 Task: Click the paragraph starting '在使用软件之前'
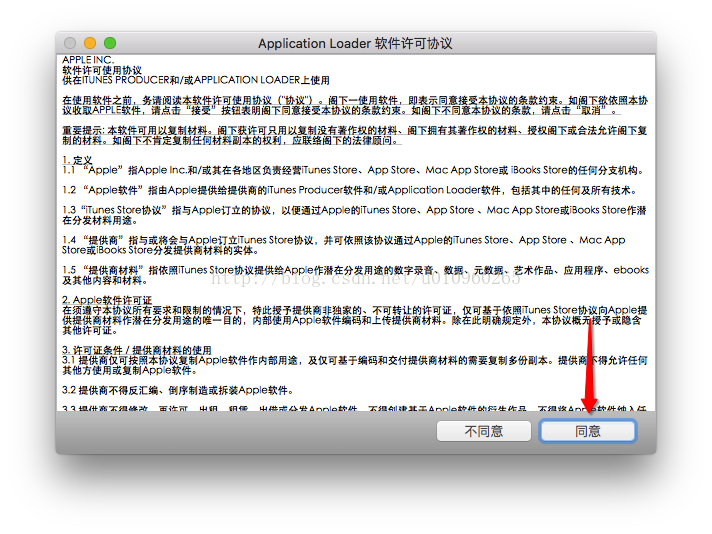(x=355, y=105)
